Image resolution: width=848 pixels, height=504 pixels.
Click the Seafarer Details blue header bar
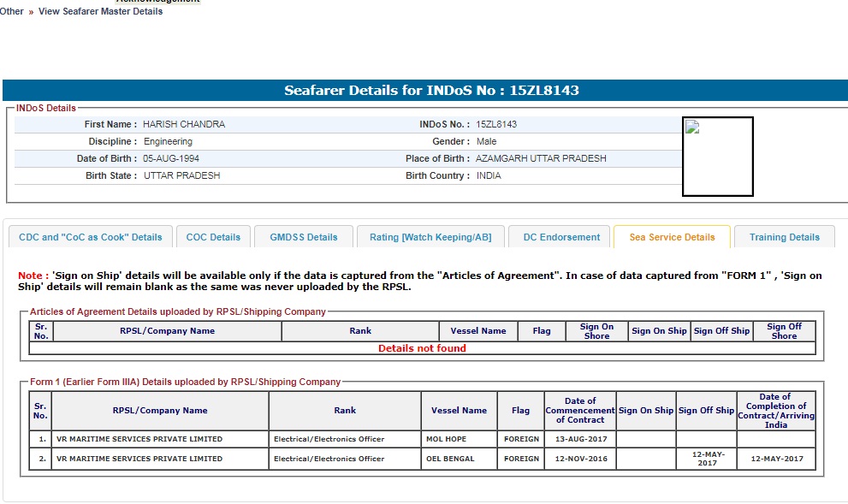pos(425,91)
